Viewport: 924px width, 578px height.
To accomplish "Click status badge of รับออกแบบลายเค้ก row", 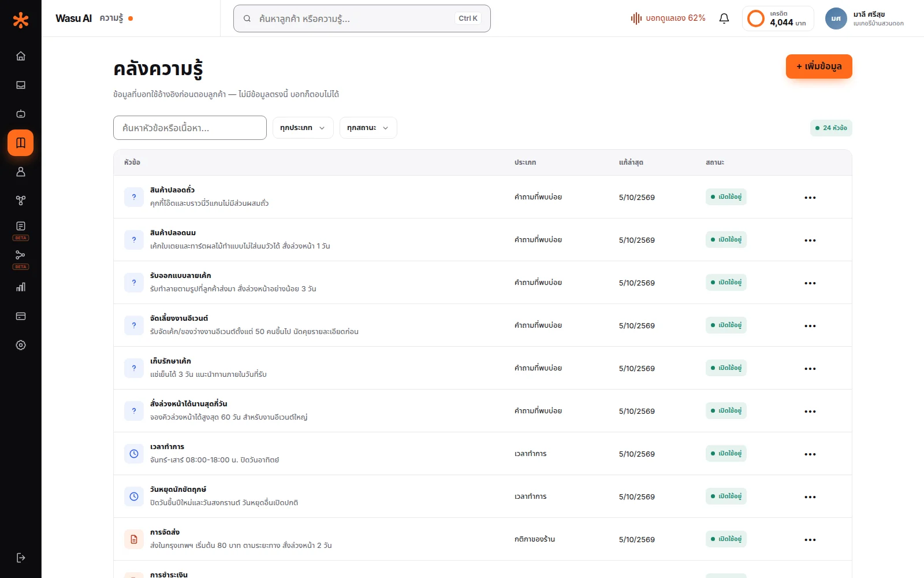I will click(x=726, y=283).
